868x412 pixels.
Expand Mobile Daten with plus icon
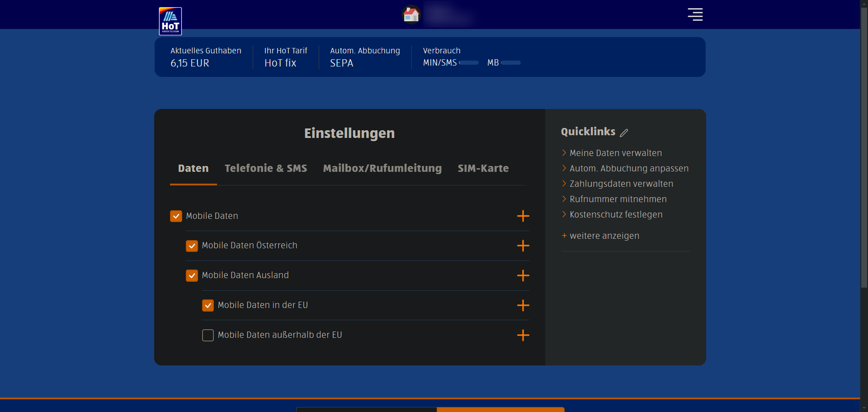coord(523,216)
